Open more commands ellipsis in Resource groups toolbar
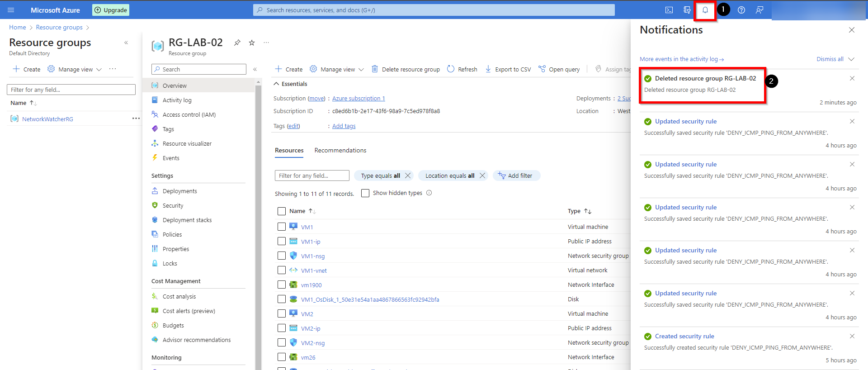Viewport: 868px width, 370px height. coord(113,69)
